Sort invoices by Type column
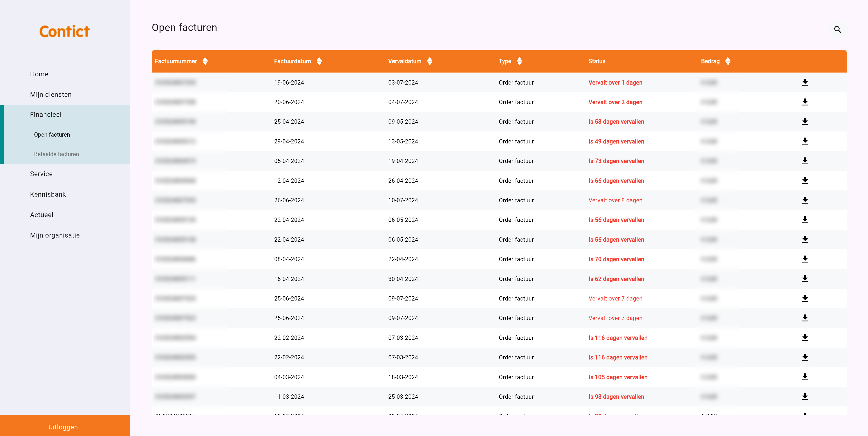Image resolution: width=868 pixels, height=436 pixels. 519,61
